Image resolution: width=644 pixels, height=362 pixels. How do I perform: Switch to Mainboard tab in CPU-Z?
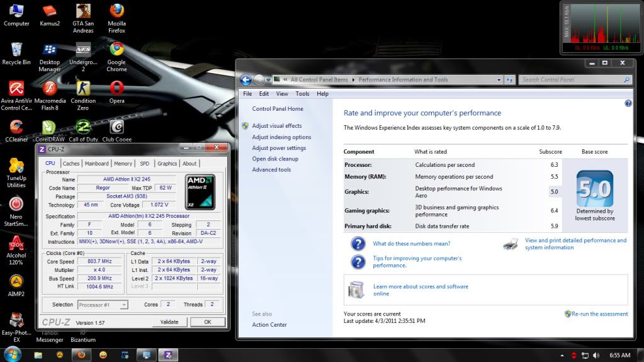point(96,164)
